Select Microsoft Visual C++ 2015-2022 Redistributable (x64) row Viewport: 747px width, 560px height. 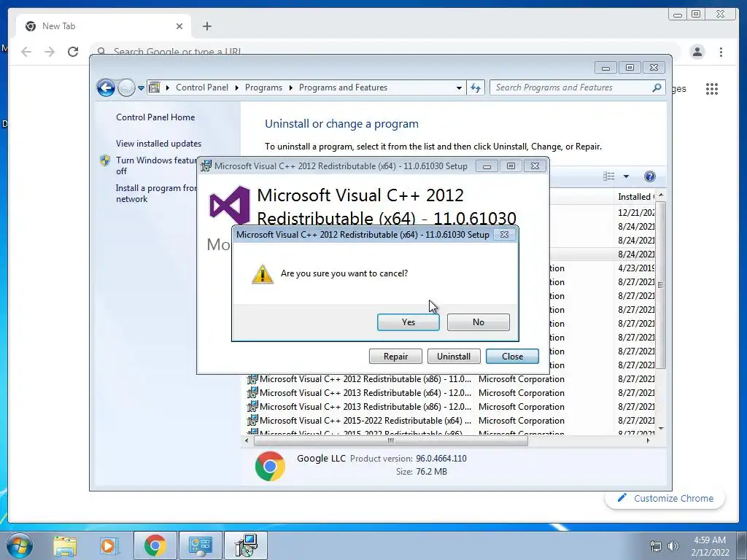click(450, 421)
